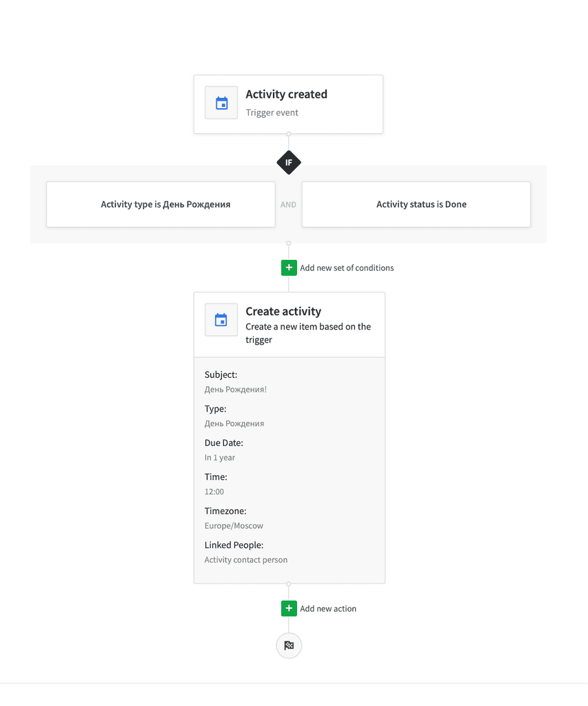Image resolution: width=588 pixels, height=706 pixels.
Task: Click the Trigger event subtitle text
Action: (272, 112)
